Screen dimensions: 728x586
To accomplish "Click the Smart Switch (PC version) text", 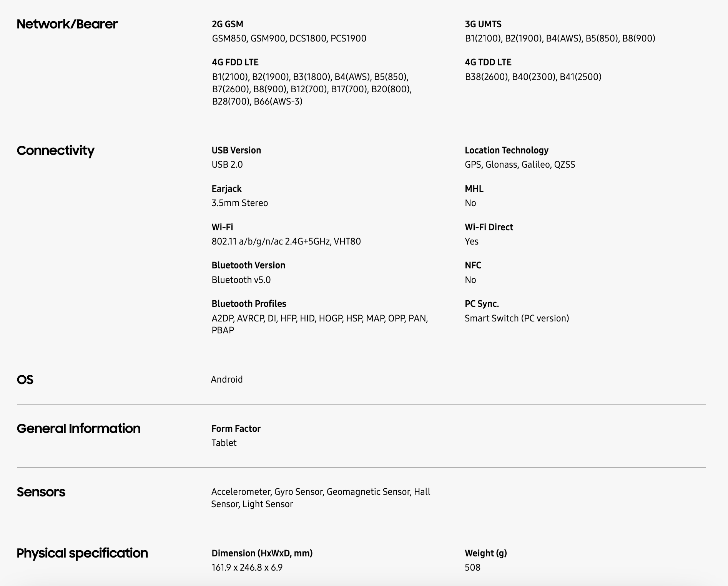I will click(x=517, y=318).
